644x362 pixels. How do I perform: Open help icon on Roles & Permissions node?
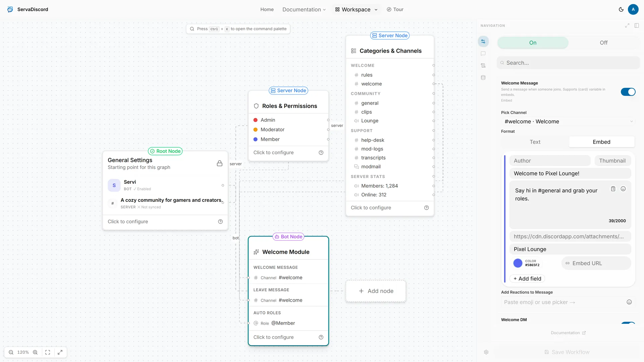click(x=321, y=153)
